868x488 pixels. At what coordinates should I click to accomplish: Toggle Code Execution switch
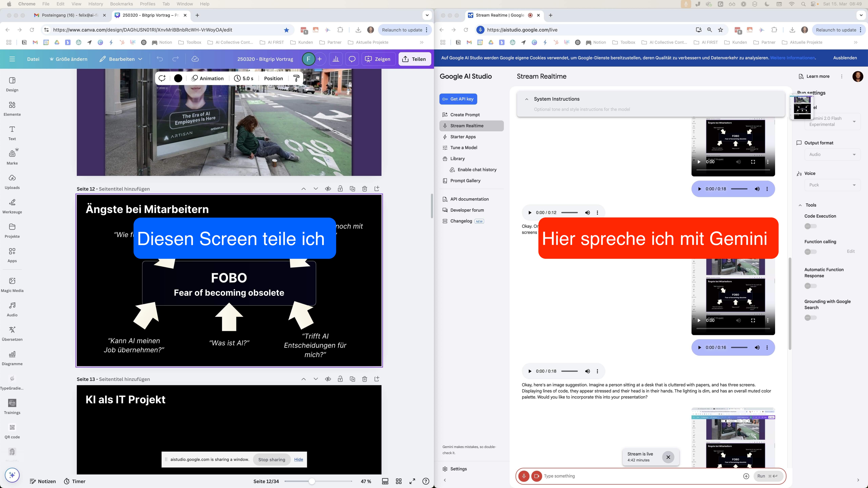(x=810, y=226)
